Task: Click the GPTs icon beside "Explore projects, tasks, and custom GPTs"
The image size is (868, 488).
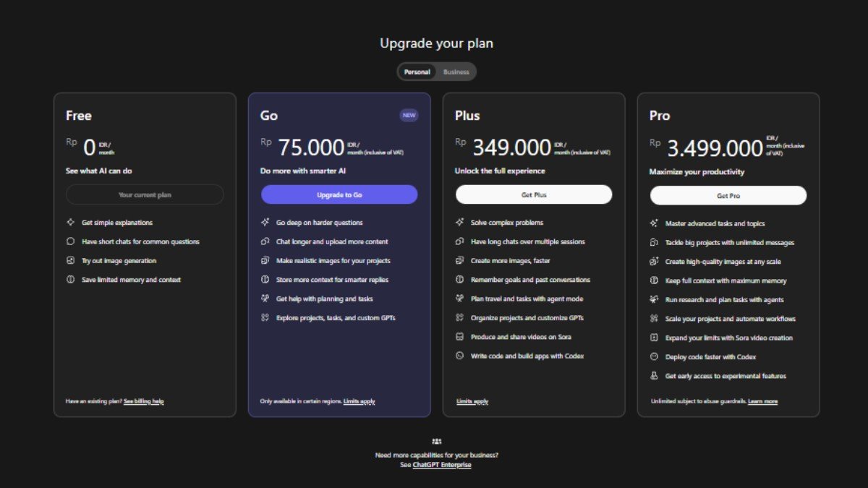Action: (265, 317)
